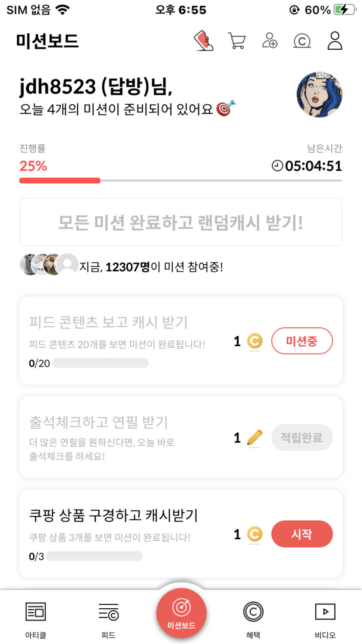Tap the pencil reward icon

(254, 438)
